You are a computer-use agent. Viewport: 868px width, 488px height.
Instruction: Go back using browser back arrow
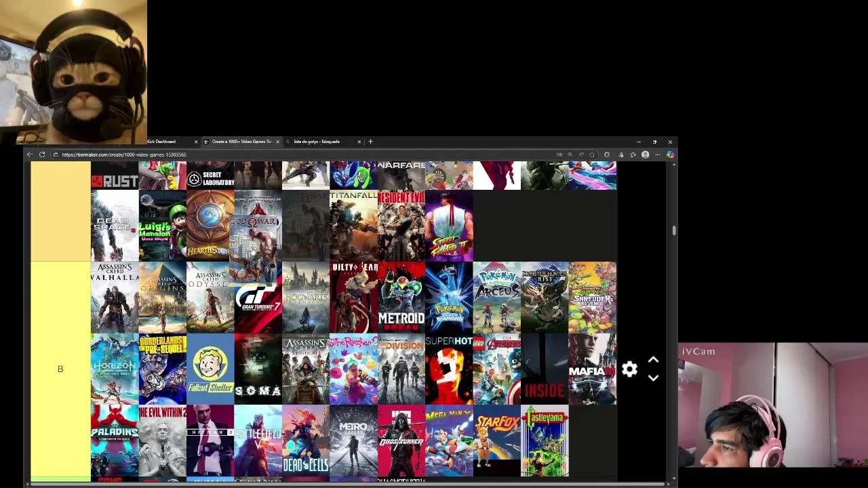(x=29, y=155)
